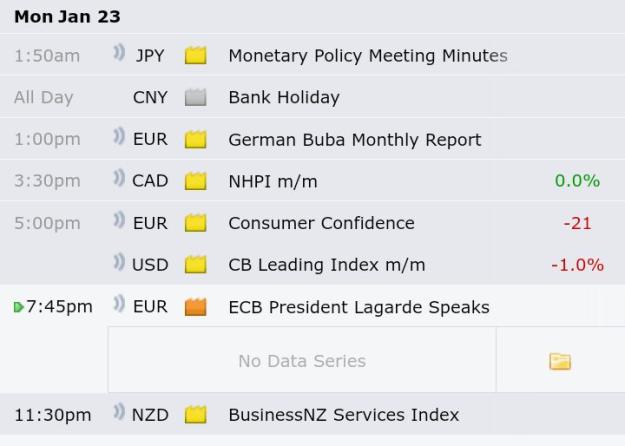
Task: Collapse the green arrow at 7:45pm row
Action: (18, 307)
